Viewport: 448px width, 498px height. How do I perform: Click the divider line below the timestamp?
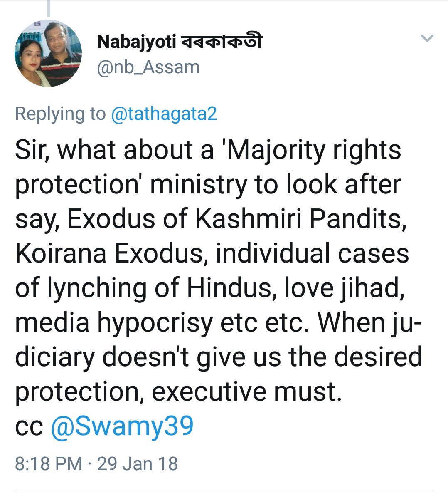tap(224, 491)
